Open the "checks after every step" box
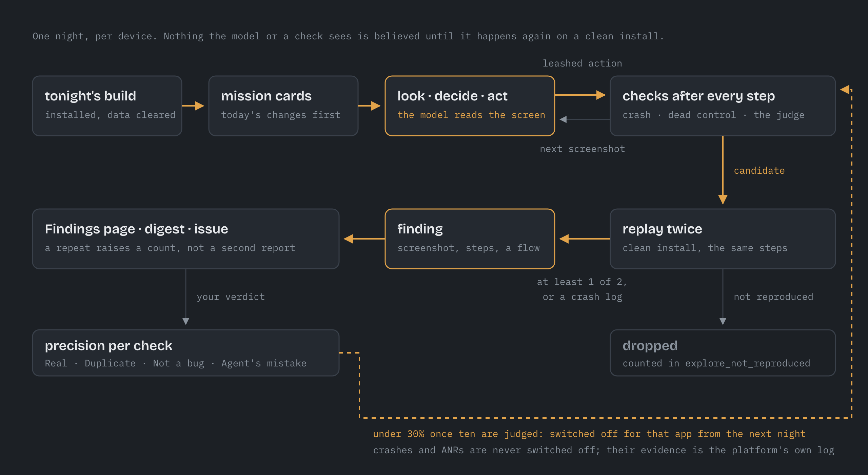The width and height of the screenshot is (868, 475). pos(723,106)
